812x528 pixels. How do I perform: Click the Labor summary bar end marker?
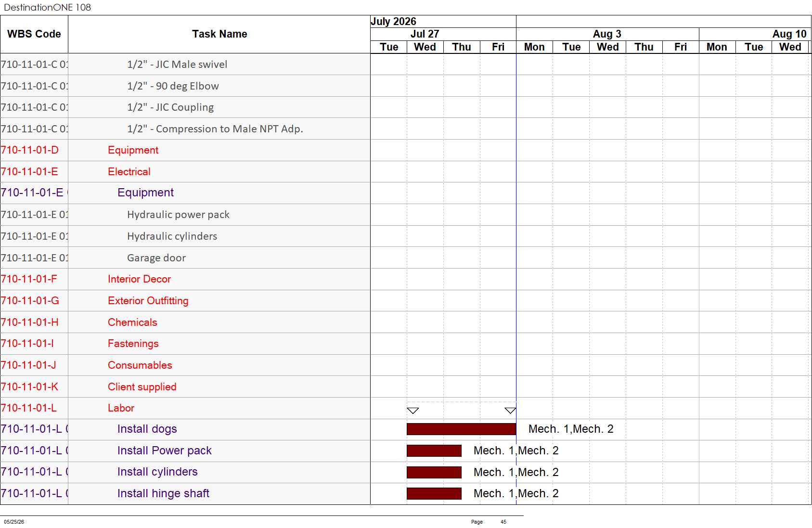pyautogui.click(x=510, y=411)
